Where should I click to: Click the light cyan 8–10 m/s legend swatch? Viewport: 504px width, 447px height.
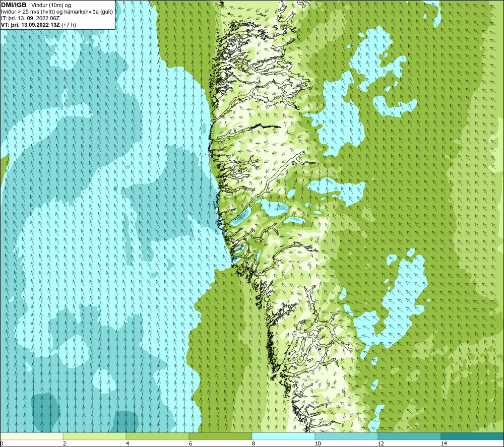[x=283, y=436]
